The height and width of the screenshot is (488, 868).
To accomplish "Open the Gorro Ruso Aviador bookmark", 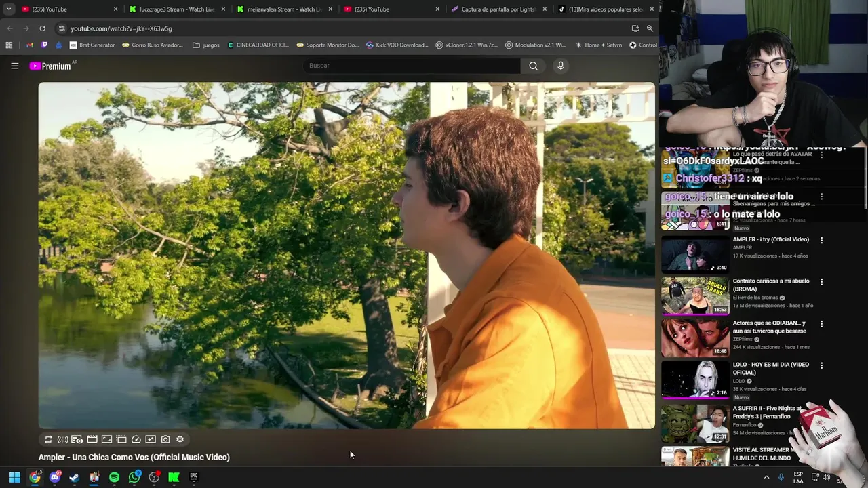I will tap(153, 45).
